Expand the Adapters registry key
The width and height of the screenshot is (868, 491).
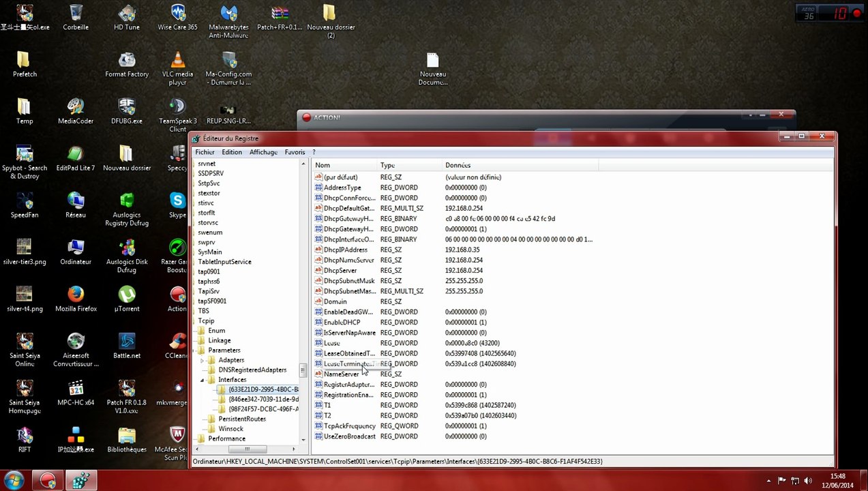coord(202,360)
